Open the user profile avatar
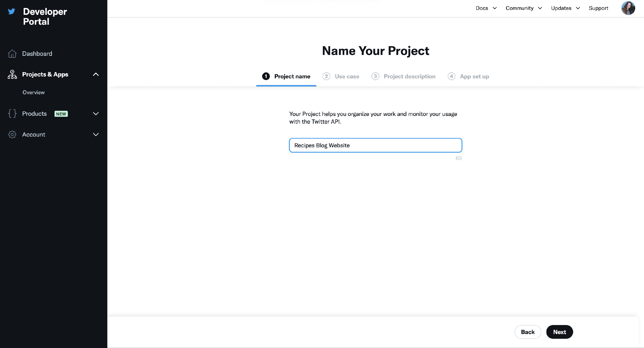Image resolution: width=644 pixels, height=348 pixels. [628, 8]
